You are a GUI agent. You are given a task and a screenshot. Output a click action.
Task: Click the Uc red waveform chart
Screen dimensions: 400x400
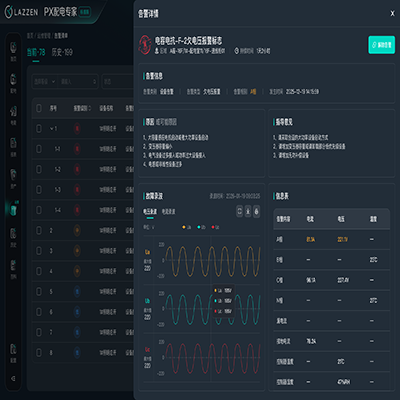click(x=213, y=358)
